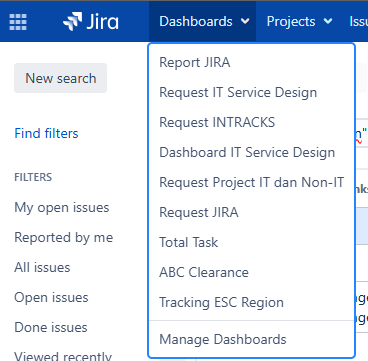
Task: Open Request Project IT dan Non-IT
Action: tap(252, 182)
